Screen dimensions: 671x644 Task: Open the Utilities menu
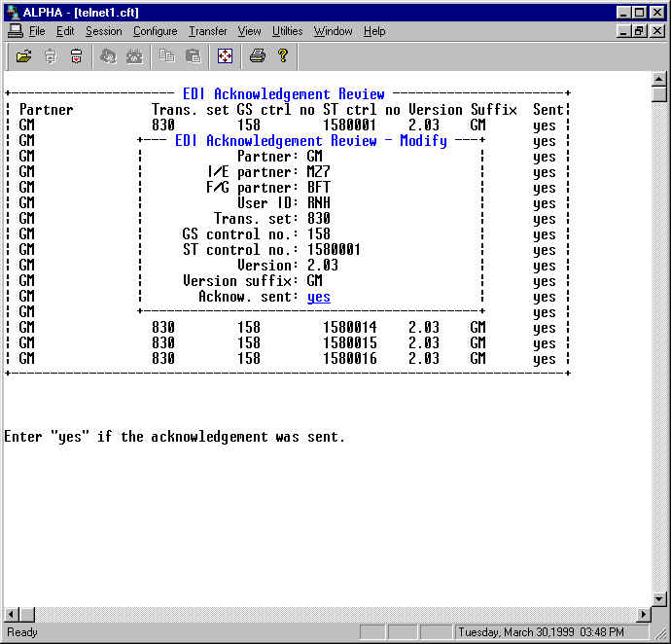[287, 31]
